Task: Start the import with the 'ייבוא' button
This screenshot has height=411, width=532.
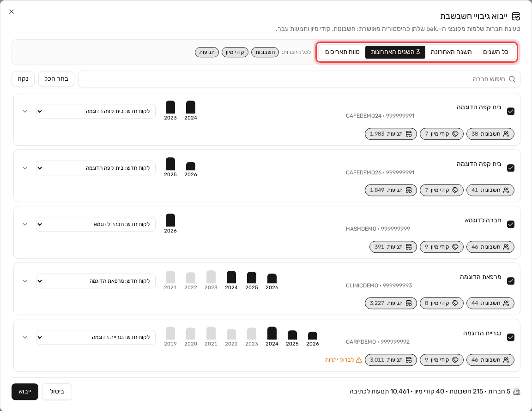Action: (25, 391)
